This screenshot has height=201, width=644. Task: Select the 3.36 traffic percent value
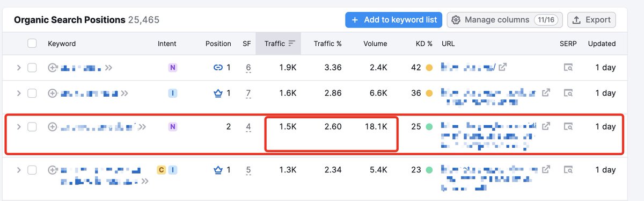pyautogui.click(x=333, y=68)
